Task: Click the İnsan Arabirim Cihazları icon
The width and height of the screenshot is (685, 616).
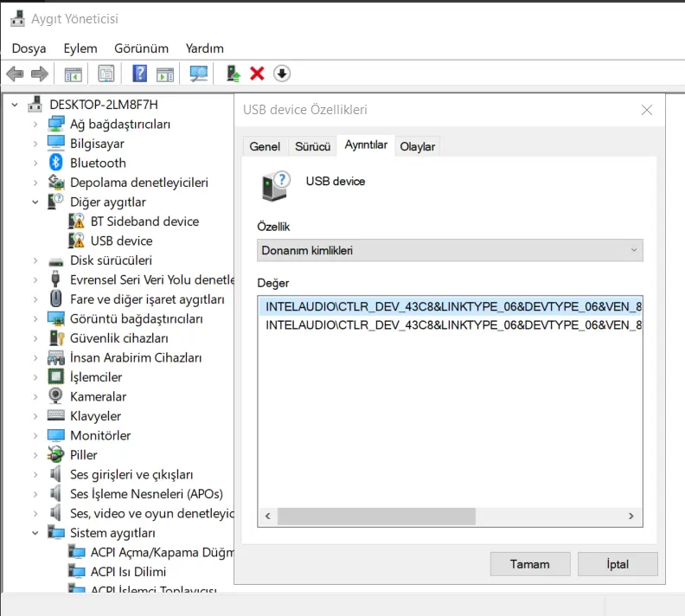Action: point(56,358)
